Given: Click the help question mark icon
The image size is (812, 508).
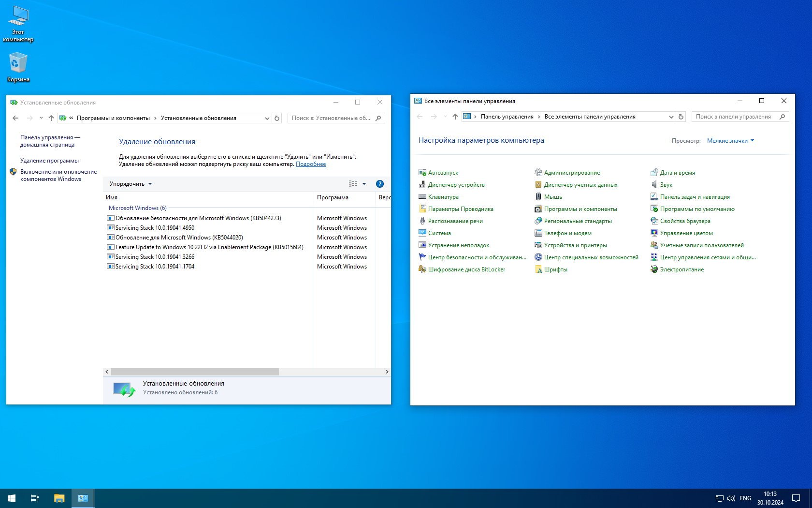Looking at the screenshot, I should pos(379,184).
